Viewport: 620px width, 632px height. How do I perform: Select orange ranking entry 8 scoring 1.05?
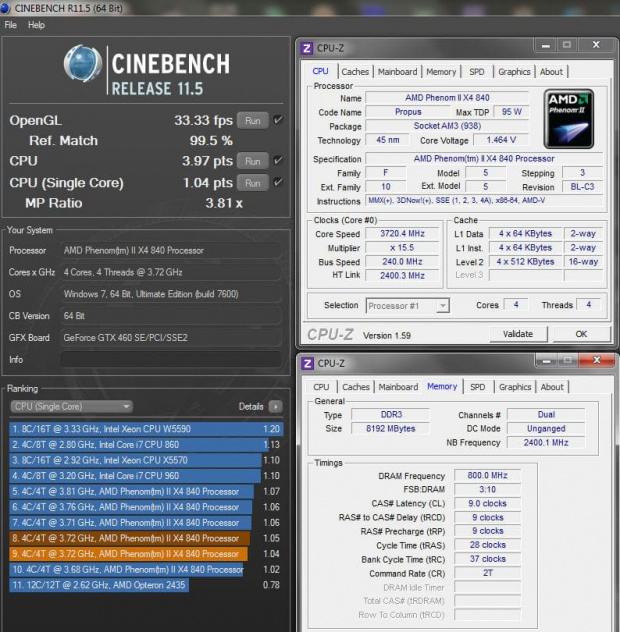(146, 538)
